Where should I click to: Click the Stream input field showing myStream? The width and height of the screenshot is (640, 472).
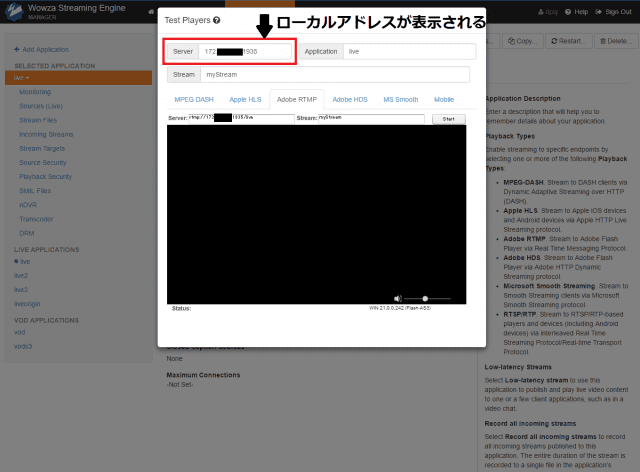coord(335,75)
